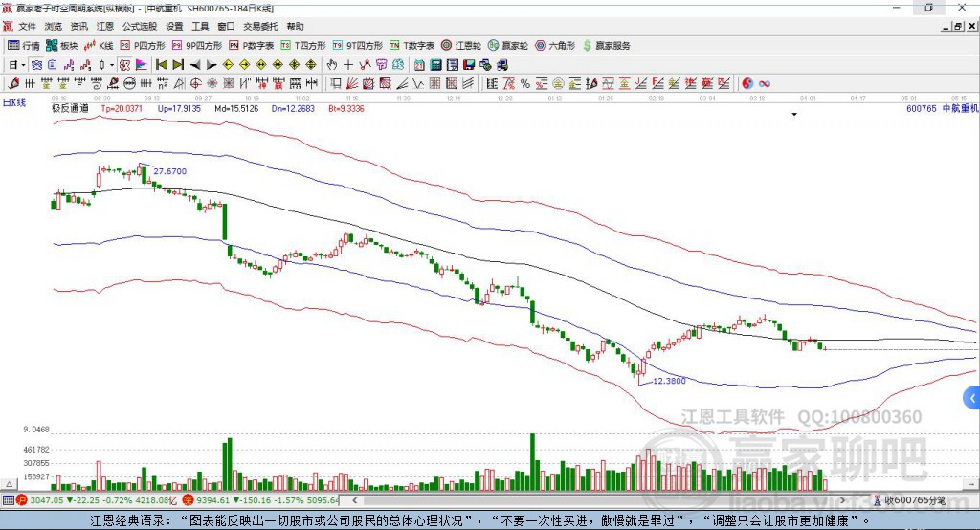980x530 pixels.
Task: Jump to last bar icon
Action: tap(178, 64)
